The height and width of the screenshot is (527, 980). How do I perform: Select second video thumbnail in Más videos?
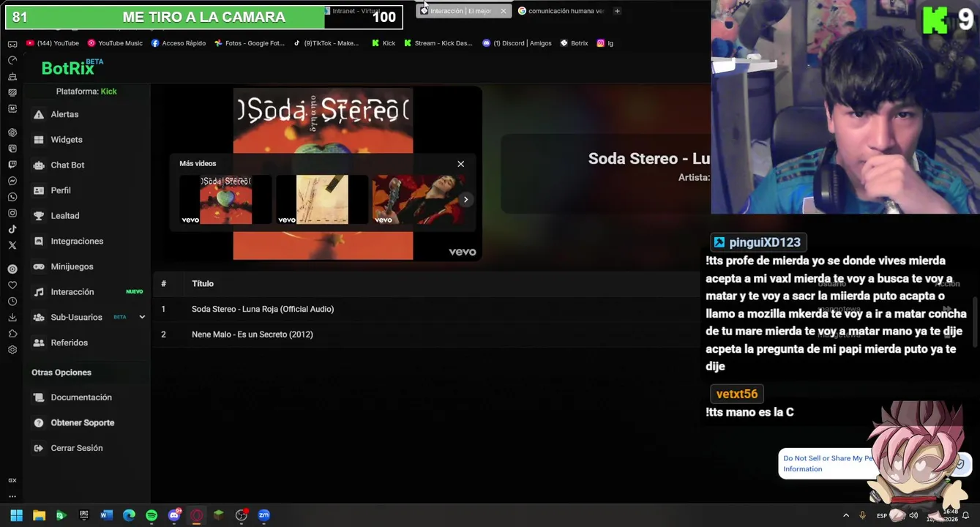322,199
